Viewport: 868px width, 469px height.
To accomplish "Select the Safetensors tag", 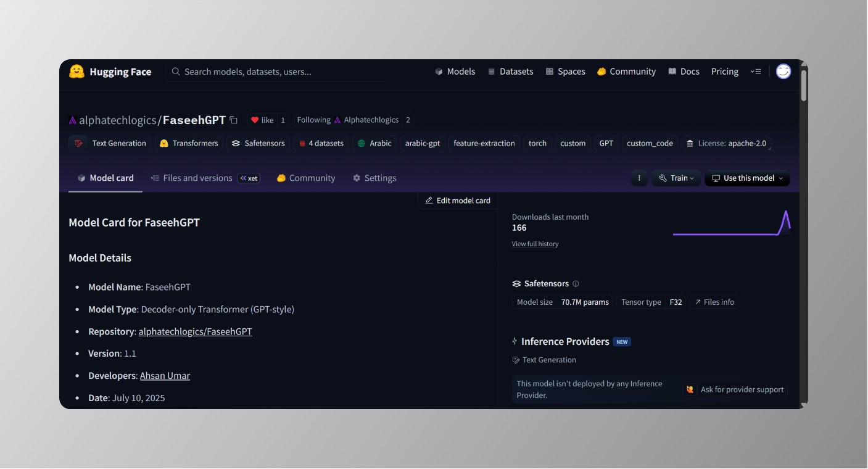I will coord(258,143).
